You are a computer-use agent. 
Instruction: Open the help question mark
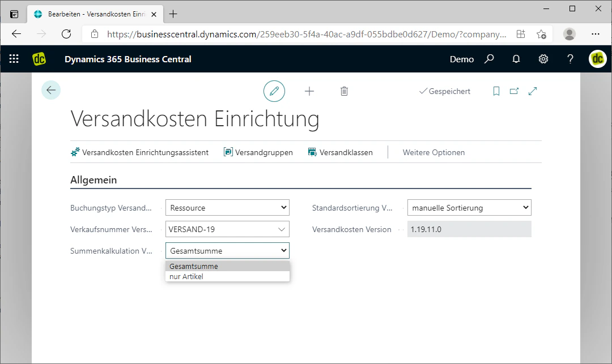click(570, 59)
